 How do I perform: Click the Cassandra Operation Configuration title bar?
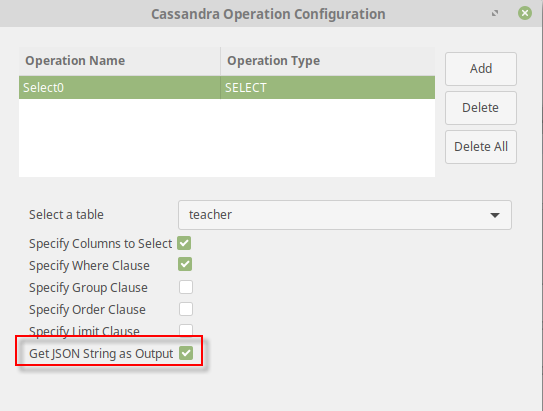[x=268, y=14]
